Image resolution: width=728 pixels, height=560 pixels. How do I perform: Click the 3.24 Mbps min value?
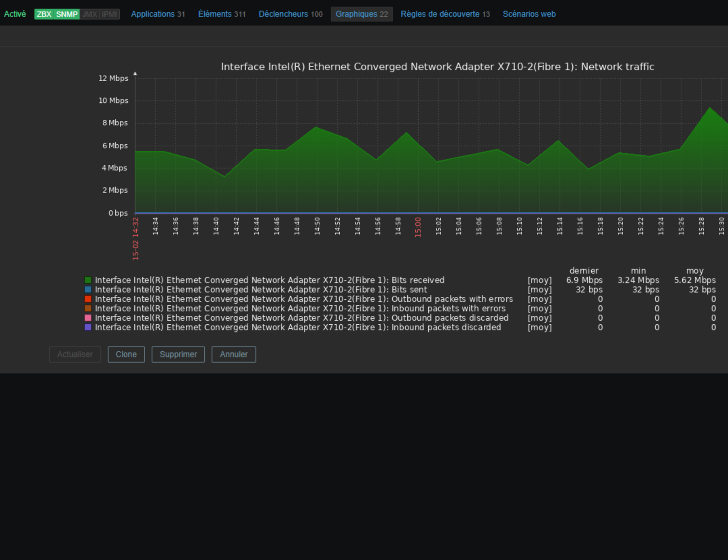point(638,280)
